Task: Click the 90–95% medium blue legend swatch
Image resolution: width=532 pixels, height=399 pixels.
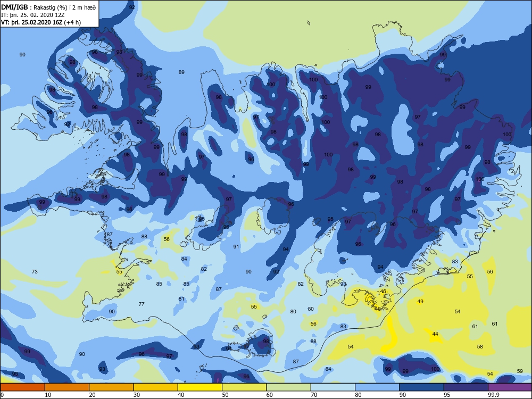Action: tap(422, 387)
